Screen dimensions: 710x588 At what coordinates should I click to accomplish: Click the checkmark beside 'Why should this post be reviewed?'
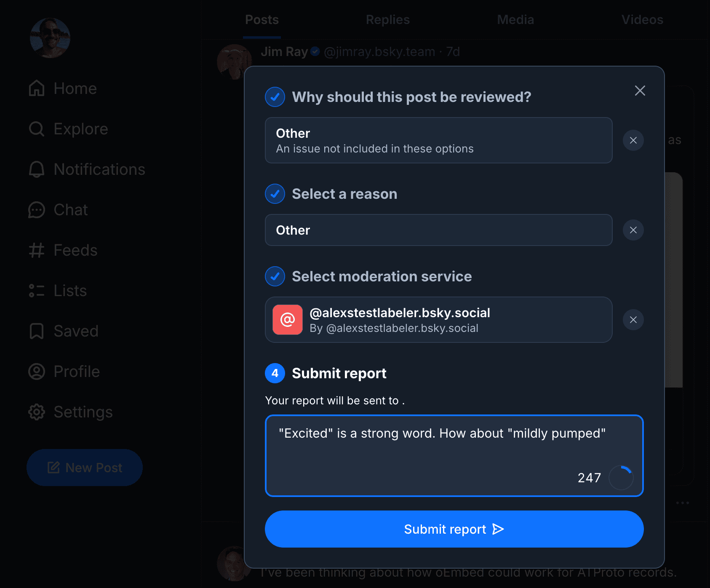pos(275,97)
